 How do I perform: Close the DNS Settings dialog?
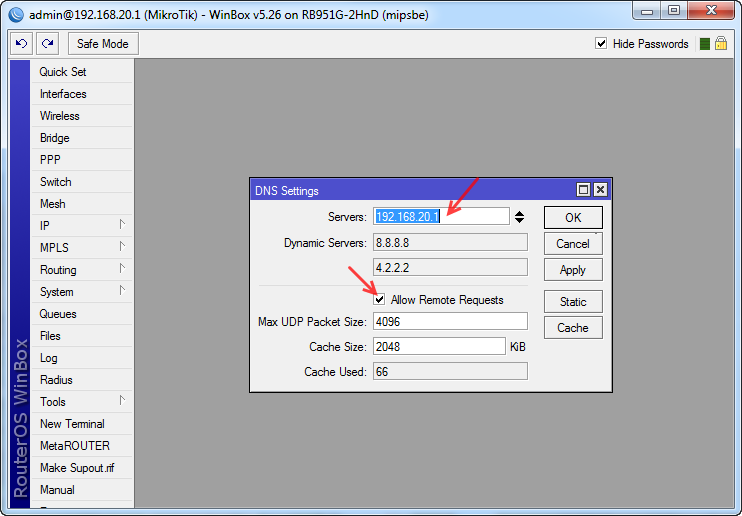point(600,190)
